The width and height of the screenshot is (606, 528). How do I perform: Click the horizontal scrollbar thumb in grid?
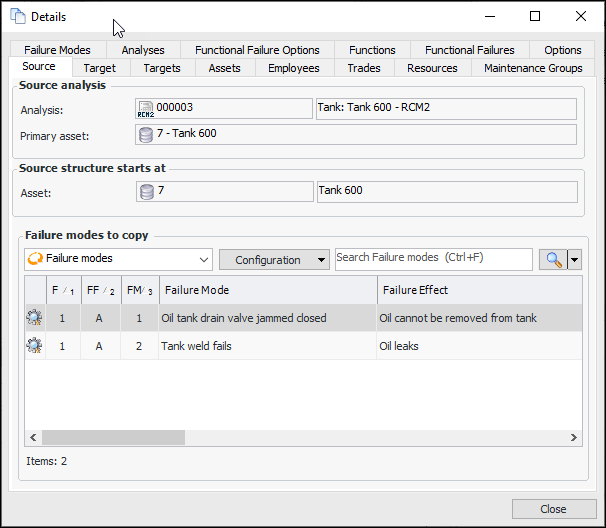(113, 437)
